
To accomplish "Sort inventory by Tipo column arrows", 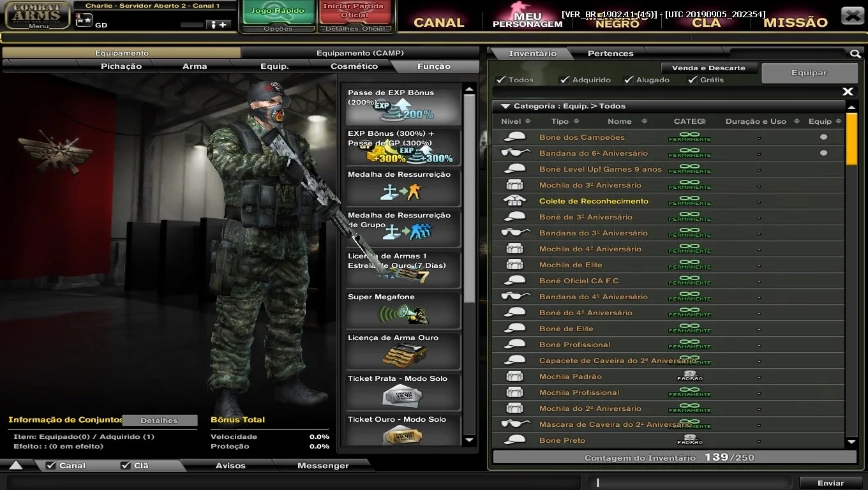I will [576, 121].
